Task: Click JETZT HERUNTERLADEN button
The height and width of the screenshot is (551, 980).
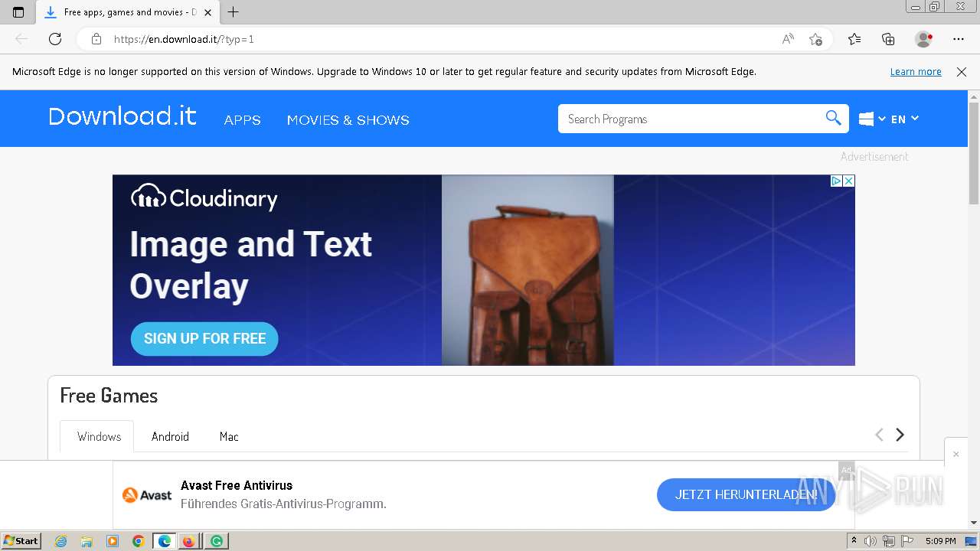Action: (746, 494)
